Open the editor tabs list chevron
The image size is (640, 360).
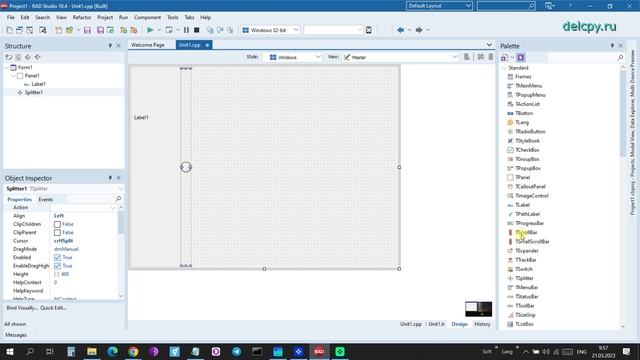coord(489,44)
